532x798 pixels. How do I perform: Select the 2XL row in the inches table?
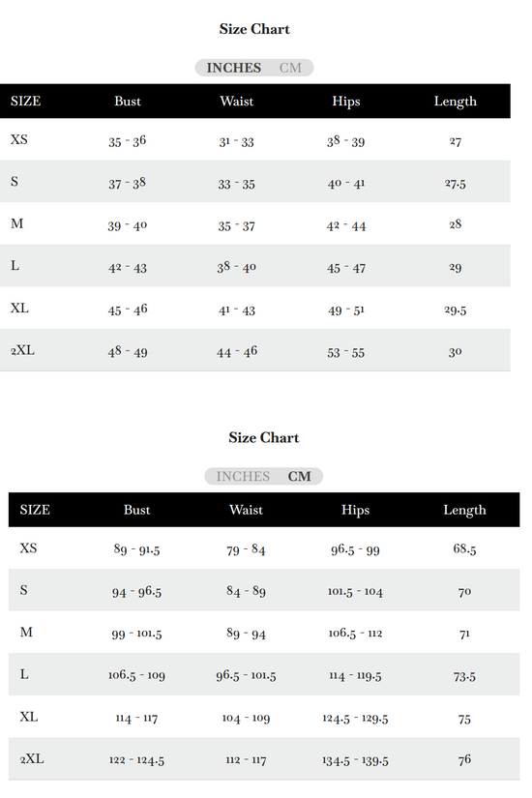click(x=255, y=350)
